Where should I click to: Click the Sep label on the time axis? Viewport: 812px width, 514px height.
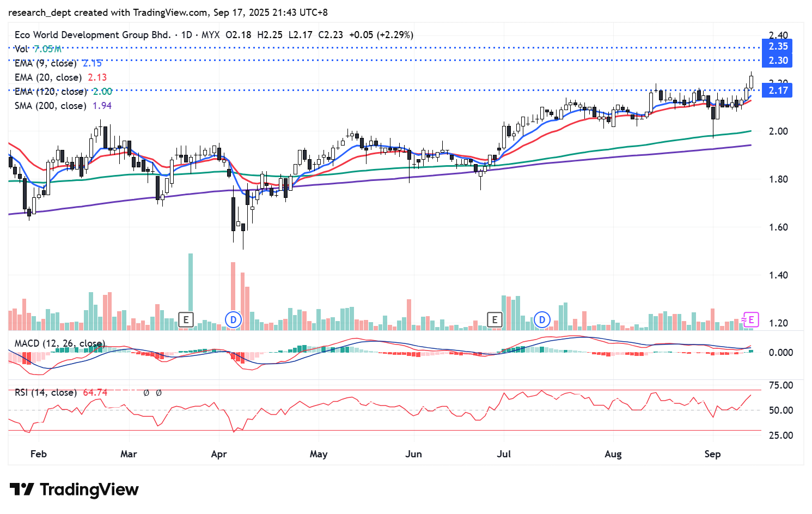712,454
